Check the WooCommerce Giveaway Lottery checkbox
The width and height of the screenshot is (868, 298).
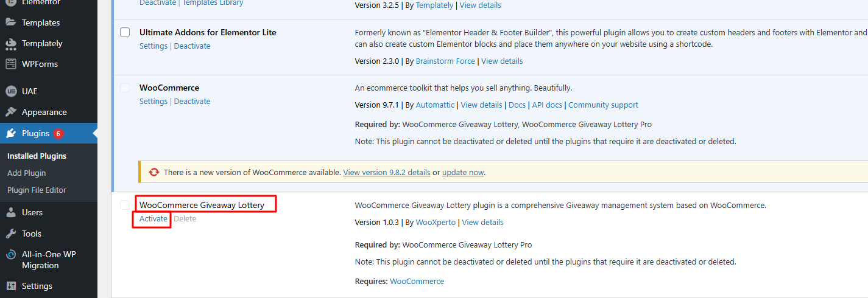[x=125, y=205]
